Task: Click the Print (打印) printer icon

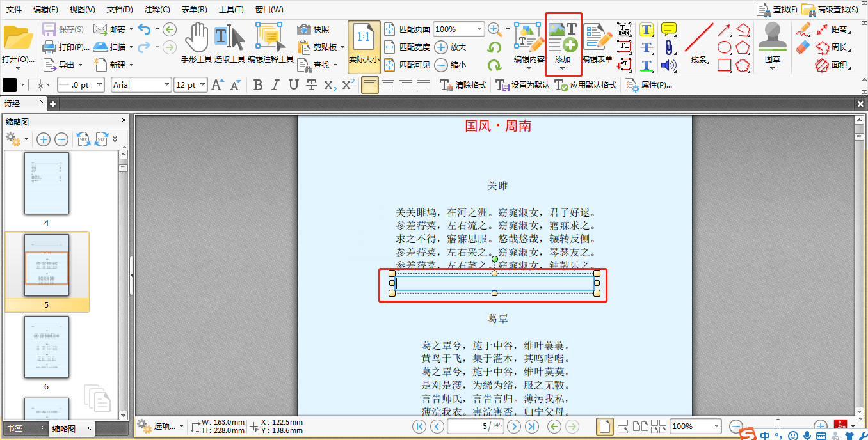Action: click(x=49, y=47)
